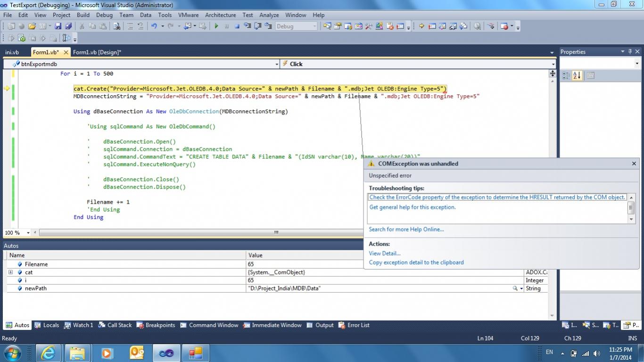Open Toolbox via hammer-wrench toolbar icon
The image size is (644, 362).
click(368, 26)
